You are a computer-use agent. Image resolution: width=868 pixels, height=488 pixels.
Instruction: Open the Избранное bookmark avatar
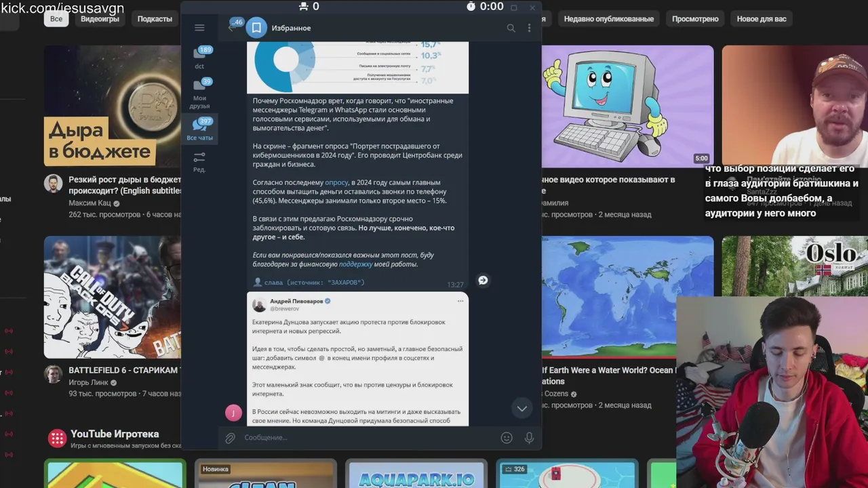click(256, 28)
